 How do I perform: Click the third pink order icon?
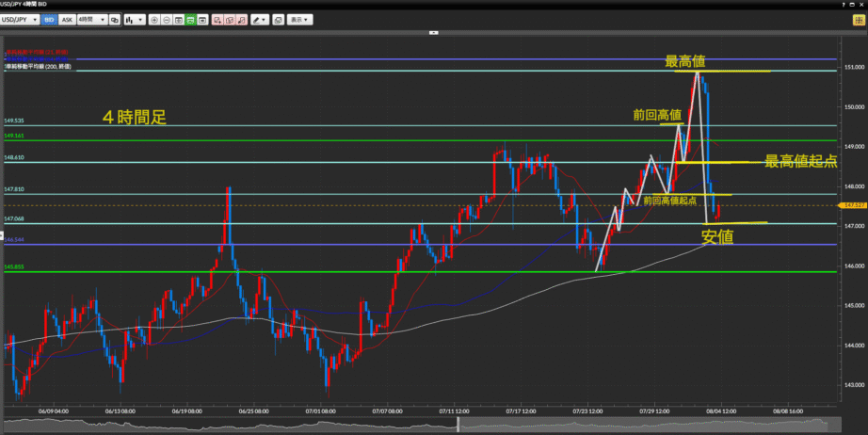point(242,20)
